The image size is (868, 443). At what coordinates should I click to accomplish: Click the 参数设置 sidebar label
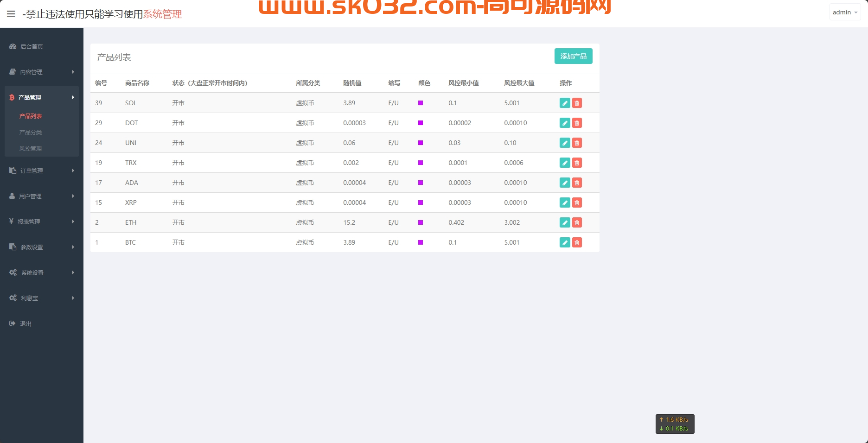coord(32,247)
